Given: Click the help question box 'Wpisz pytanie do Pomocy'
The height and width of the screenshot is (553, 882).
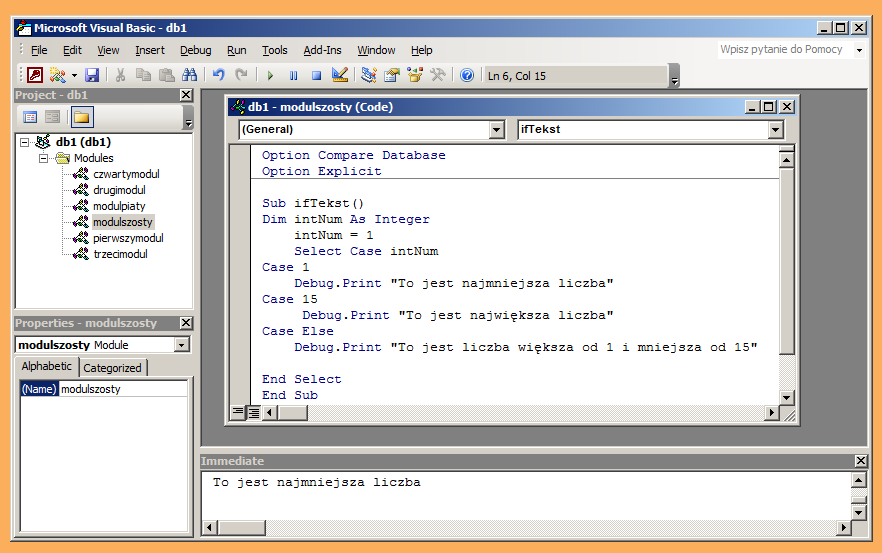Looking at the screenshot, I should [x=785, y=50].
